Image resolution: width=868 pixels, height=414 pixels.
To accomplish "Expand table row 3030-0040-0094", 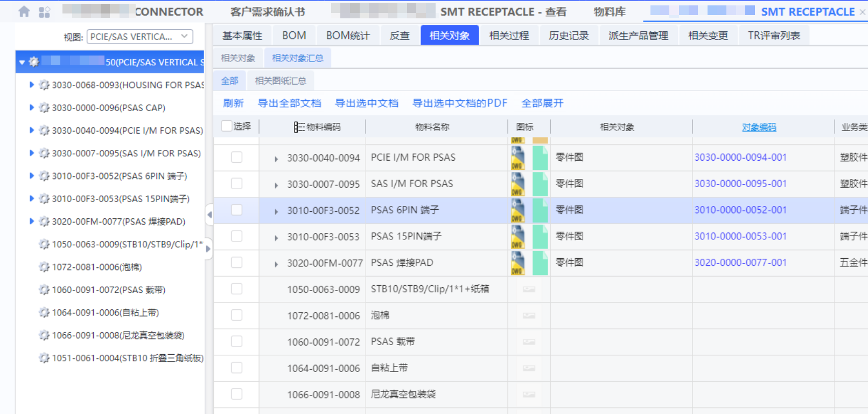I will 276,159.
